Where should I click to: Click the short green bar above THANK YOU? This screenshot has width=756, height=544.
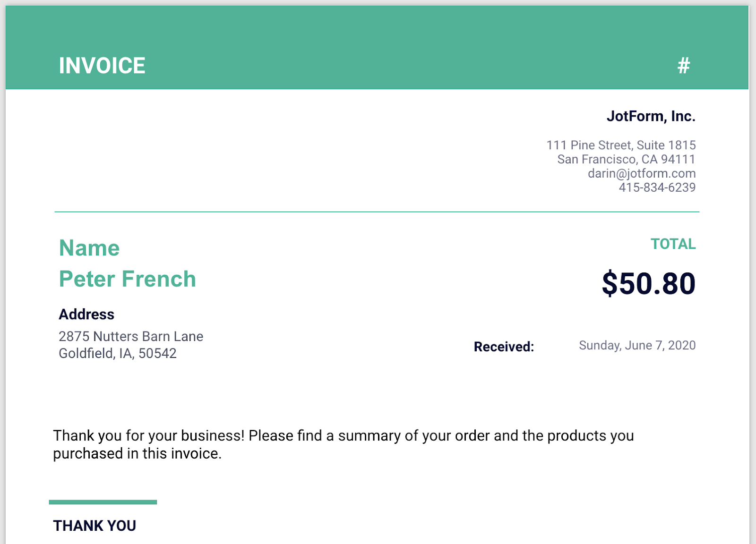(x=103, y=502)
